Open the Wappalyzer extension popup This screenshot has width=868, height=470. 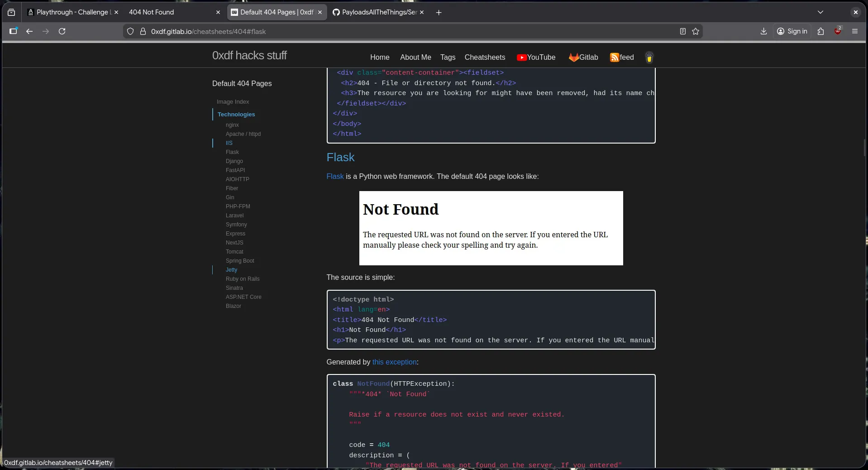pyautogui.click(x=837, y=31)
